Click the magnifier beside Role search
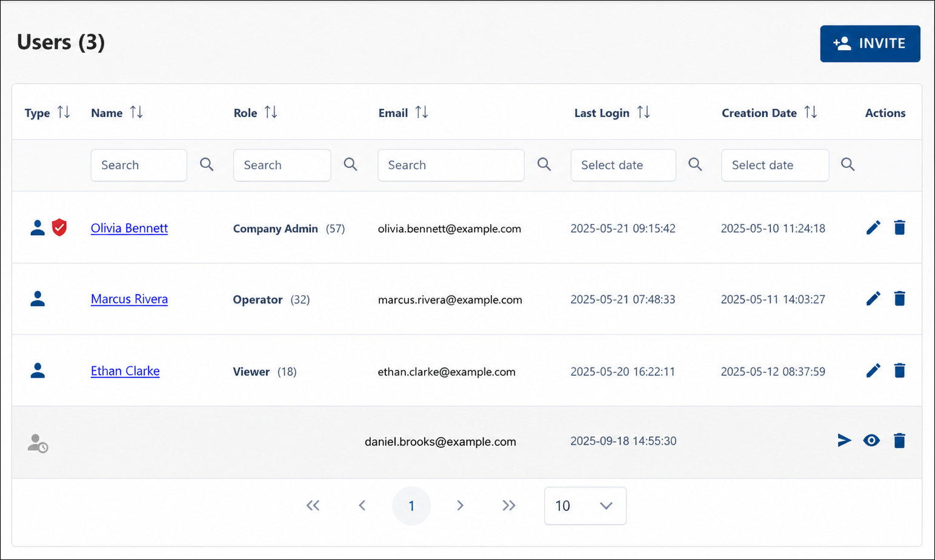The height and width of the screenshot is (560, 935). 350,164
